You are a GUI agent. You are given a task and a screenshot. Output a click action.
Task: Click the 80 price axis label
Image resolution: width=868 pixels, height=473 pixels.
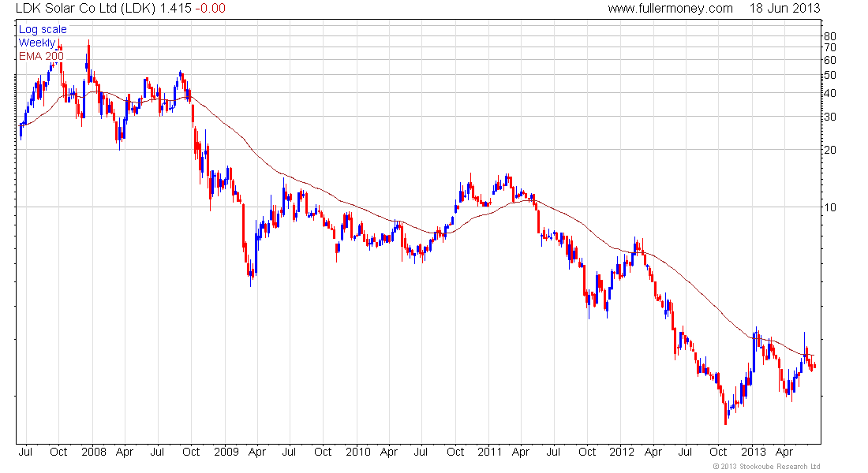coord(830,36)
